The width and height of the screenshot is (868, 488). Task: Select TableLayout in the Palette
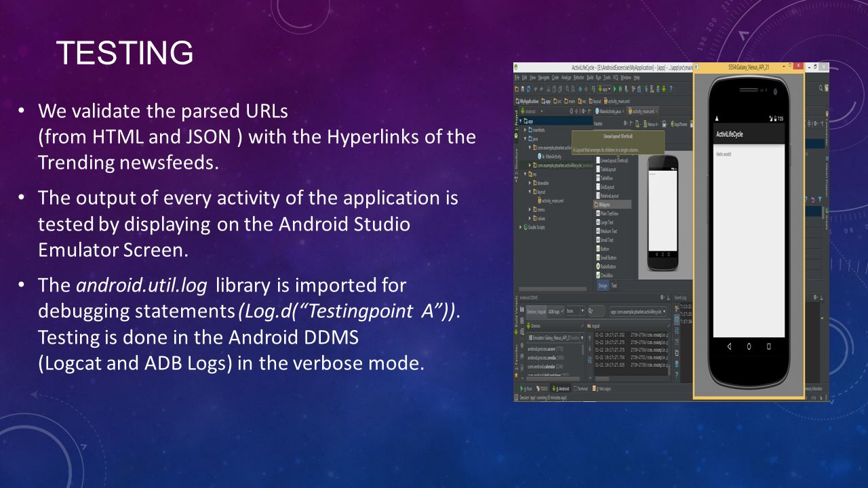tap(606, 169)
